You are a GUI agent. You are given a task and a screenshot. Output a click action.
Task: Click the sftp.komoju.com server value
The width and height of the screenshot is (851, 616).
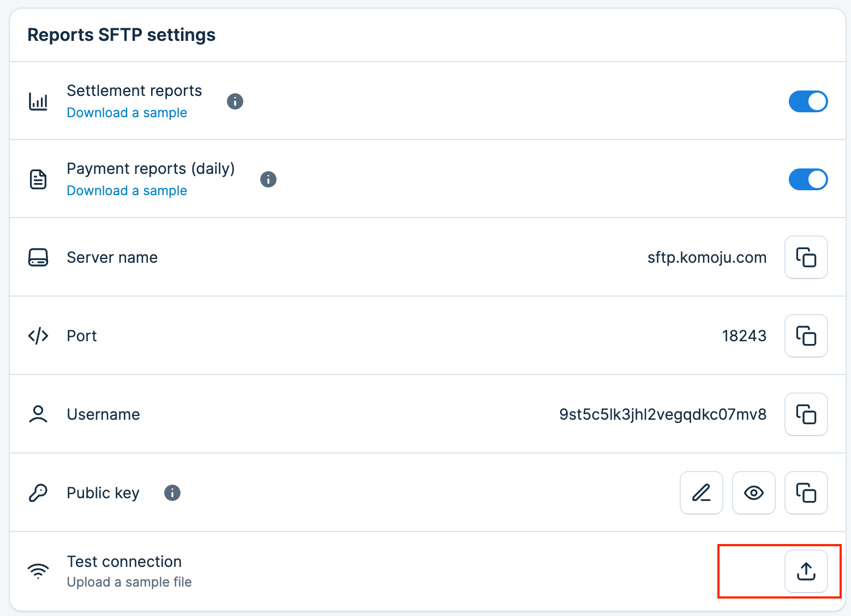click(706, 257)
